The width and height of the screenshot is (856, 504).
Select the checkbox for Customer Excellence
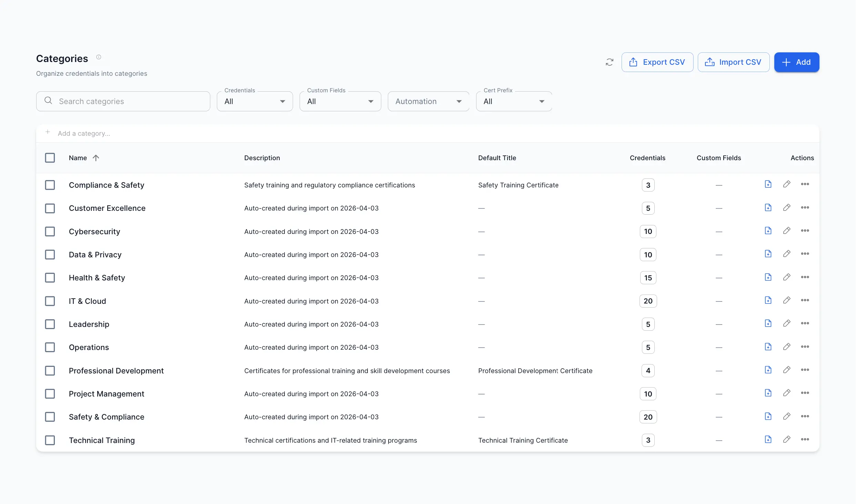(x=50, y=208)
